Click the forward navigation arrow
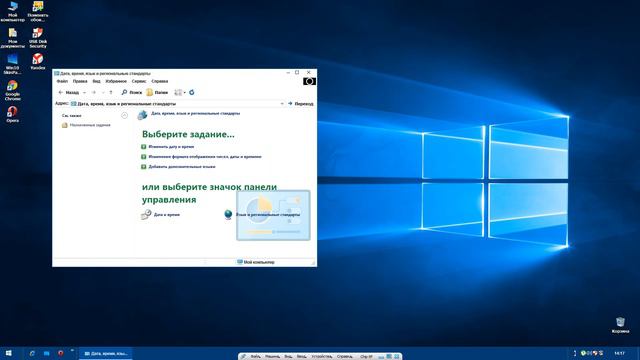Image resolution: width=640 pixels, height=360 pixels. point(93,93)
